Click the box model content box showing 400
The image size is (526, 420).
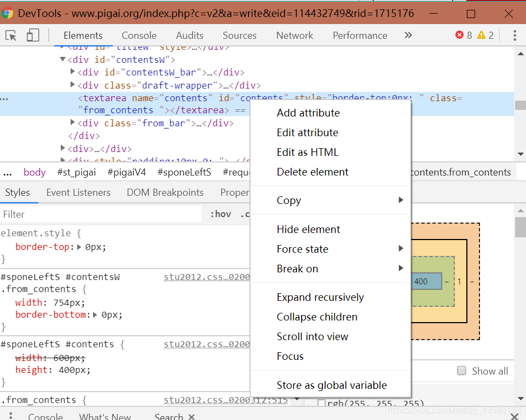click(426, 281)
